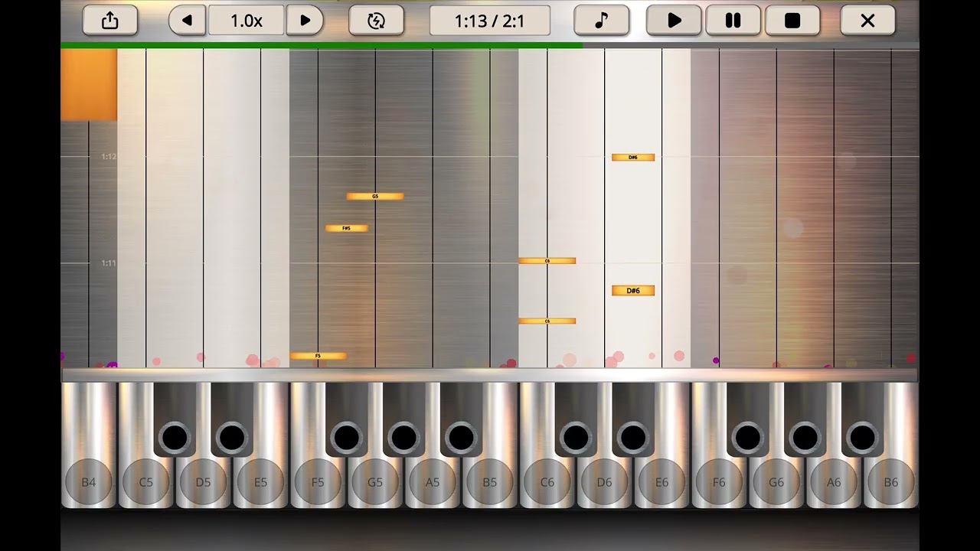This screenshot has width=980, height=551.
Task: Play the F6 piano key
Action: [x=719, y=482]
